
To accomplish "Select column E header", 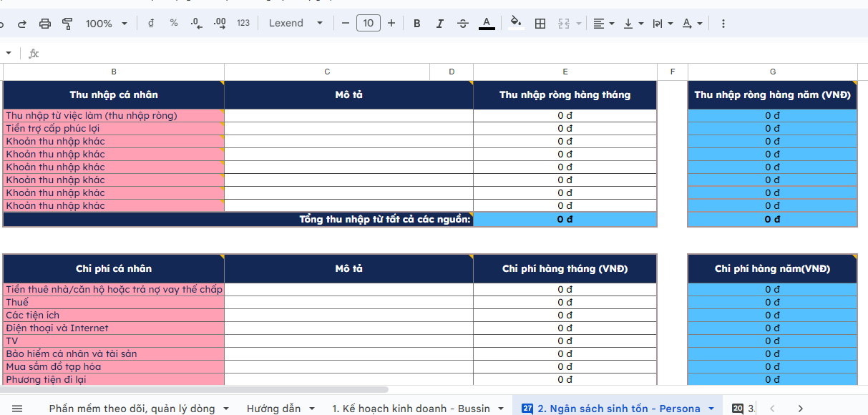I will 565,72.
